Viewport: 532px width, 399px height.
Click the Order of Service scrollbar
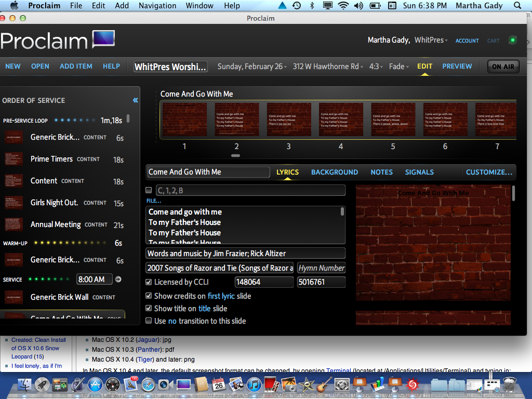pyautogui.click(x=128, y=118)
